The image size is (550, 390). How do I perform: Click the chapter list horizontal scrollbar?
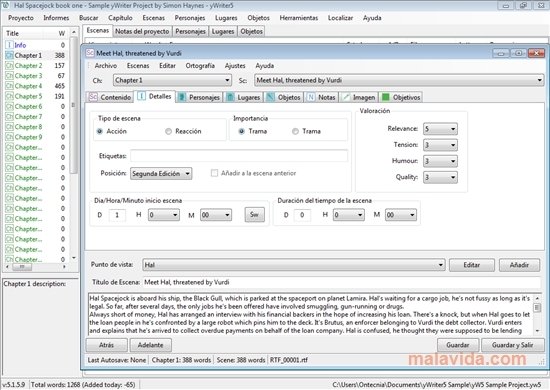click(36, 267)
